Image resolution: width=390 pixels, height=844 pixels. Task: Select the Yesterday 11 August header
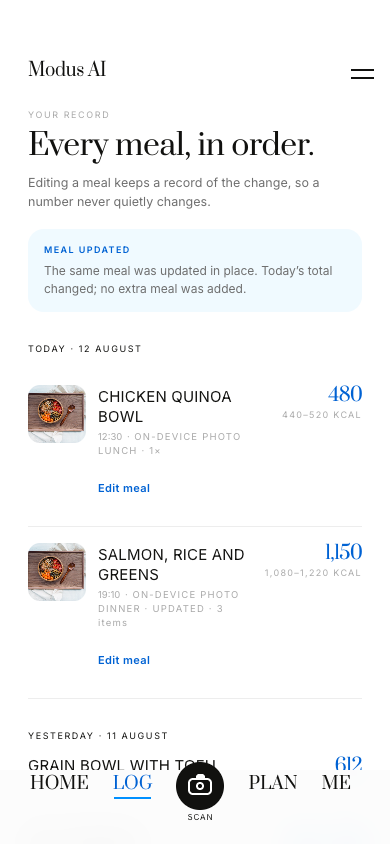(x=98, y=736)
